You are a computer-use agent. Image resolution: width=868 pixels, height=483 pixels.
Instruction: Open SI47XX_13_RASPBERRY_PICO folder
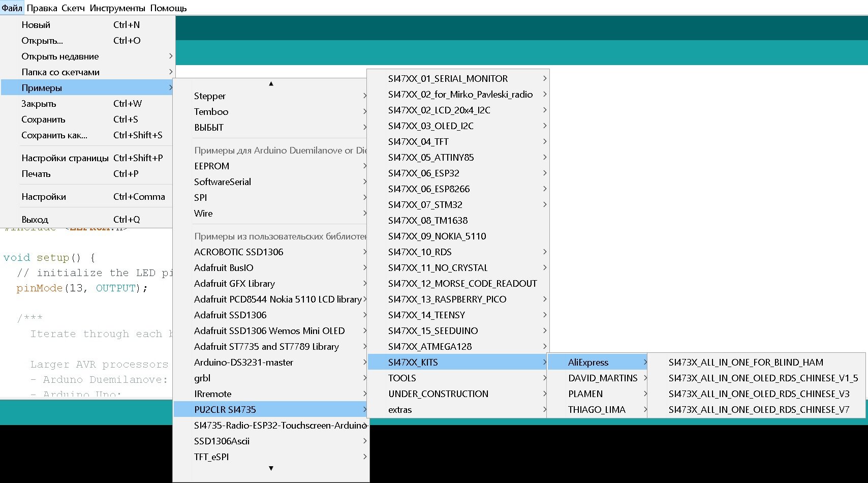[458, 299]
